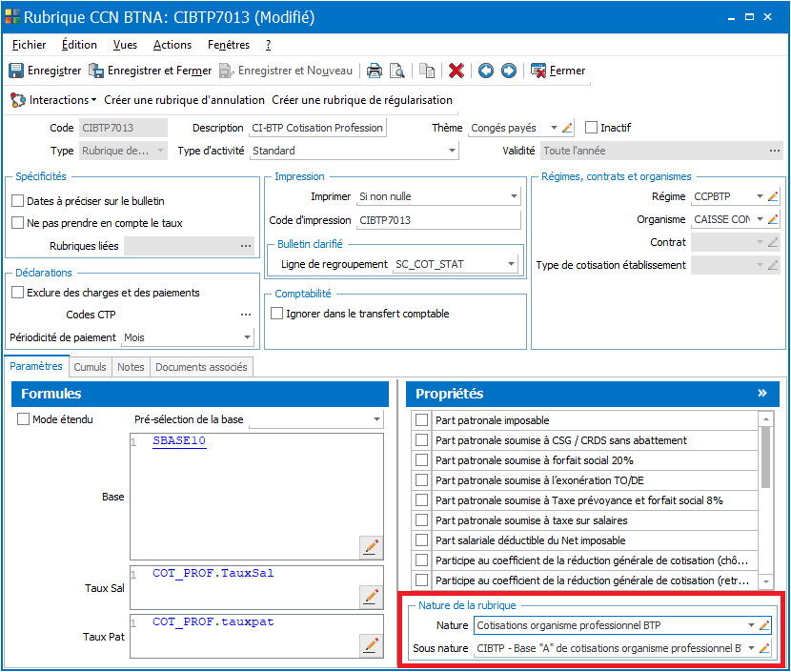The height and width of the screenshot is (672, 791).
Task: Open the Fichier menu
Action: (29, 45)
